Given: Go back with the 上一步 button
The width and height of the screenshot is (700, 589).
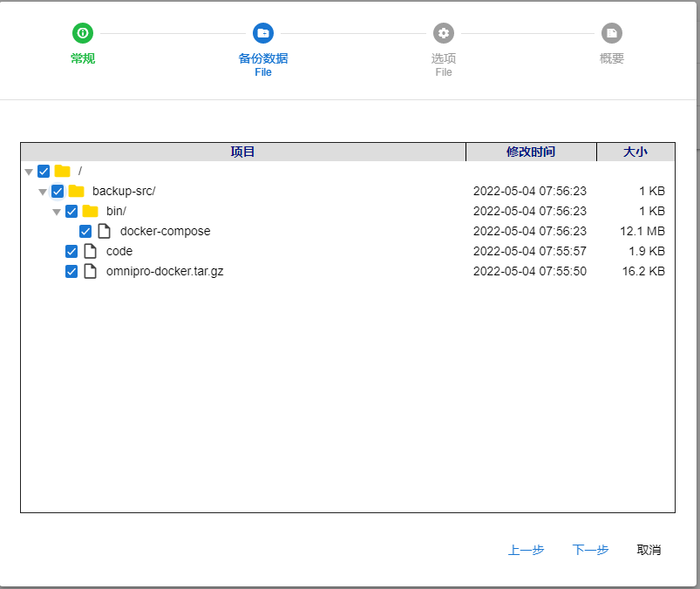Looking at the screenshot, I should pos(526,550).
